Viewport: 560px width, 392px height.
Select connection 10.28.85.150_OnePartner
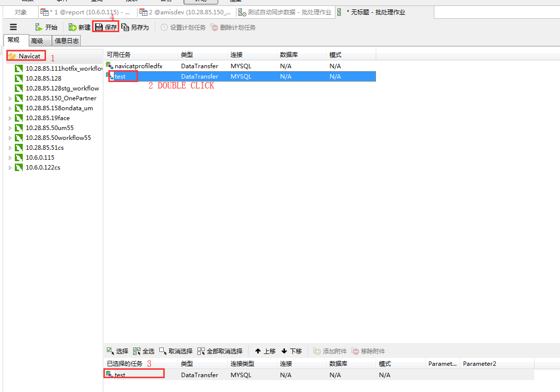56,98
